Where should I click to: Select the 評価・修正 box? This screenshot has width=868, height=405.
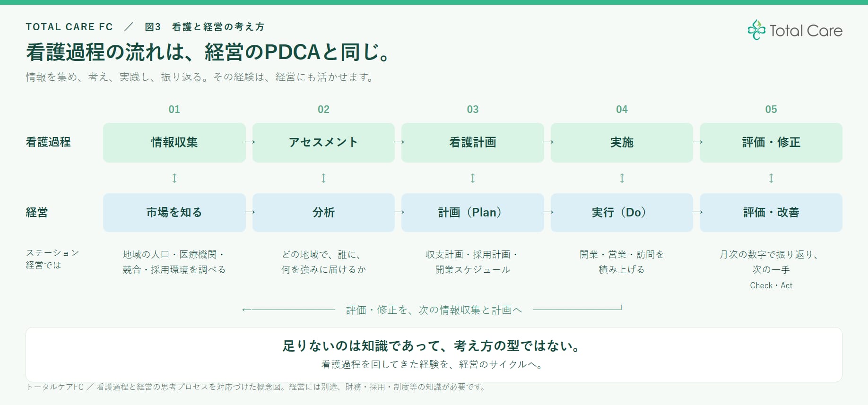click(x=771, y=143)
